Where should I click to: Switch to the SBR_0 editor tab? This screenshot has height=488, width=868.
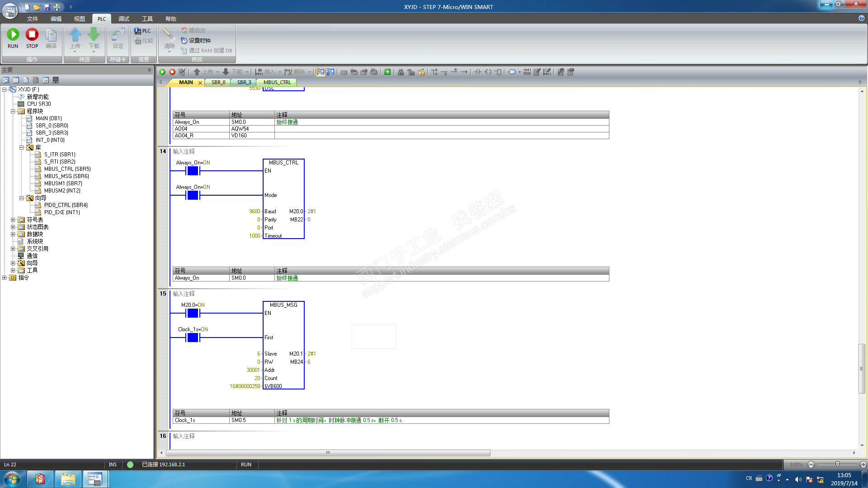tap(218, 82)
